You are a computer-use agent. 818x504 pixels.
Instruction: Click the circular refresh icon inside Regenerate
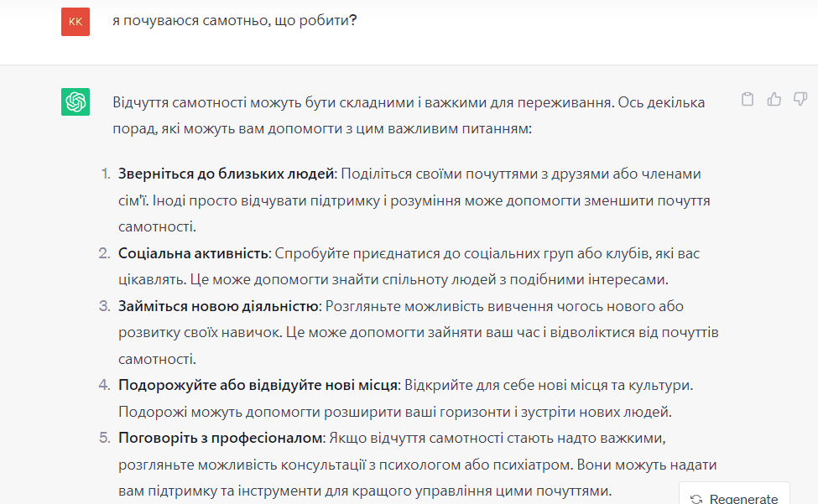pos(696,497)
